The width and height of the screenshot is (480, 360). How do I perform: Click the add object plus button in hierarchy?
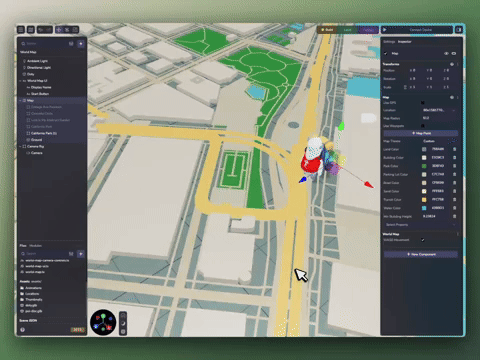pos(81,44)
